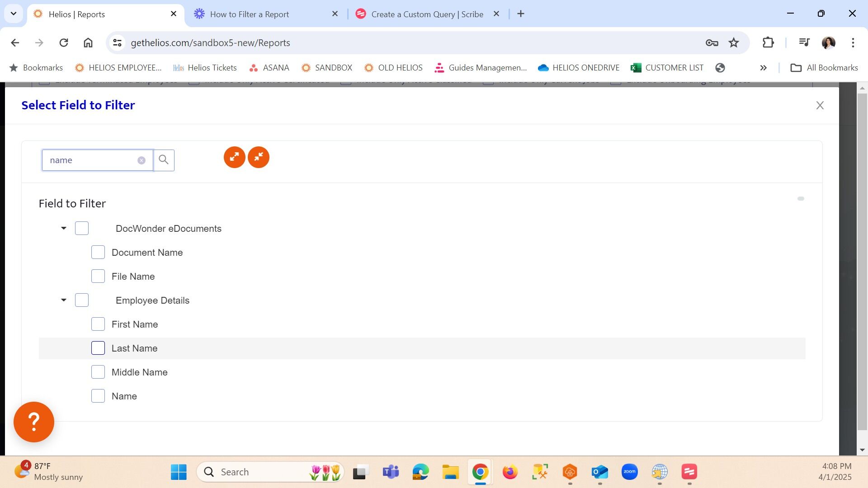Click the magnifier search button beside name field
868x488 pixels.
(x=164, y=160)
